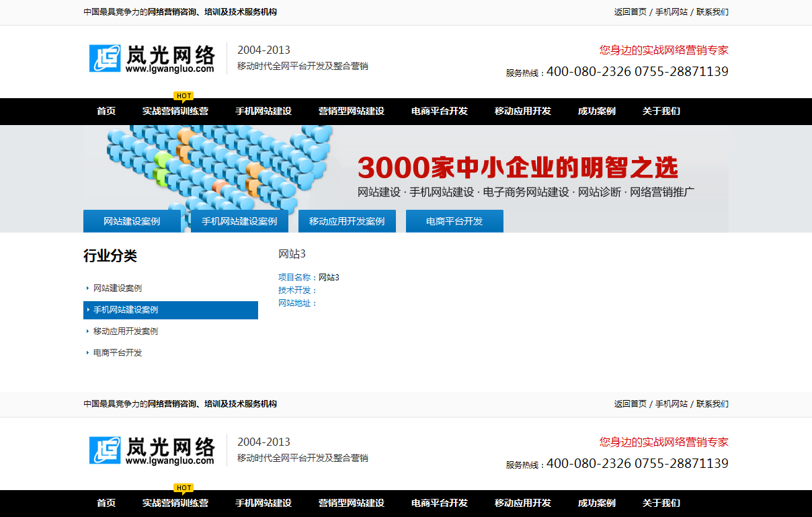
Task: Open the 电商平台开发 blue banner tab
Action: [454, 221]
